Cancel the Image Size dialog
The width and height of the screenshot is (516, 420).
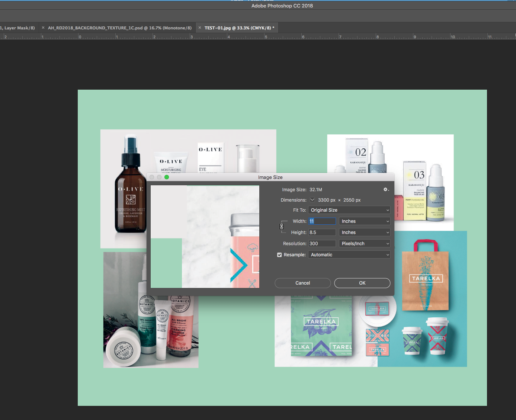[302, 283]
